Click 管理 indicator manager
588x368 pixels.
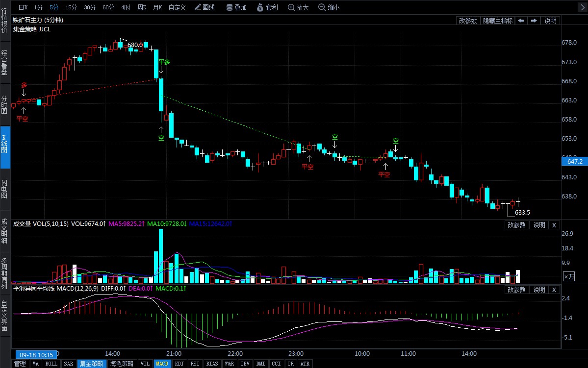(20, 364)
